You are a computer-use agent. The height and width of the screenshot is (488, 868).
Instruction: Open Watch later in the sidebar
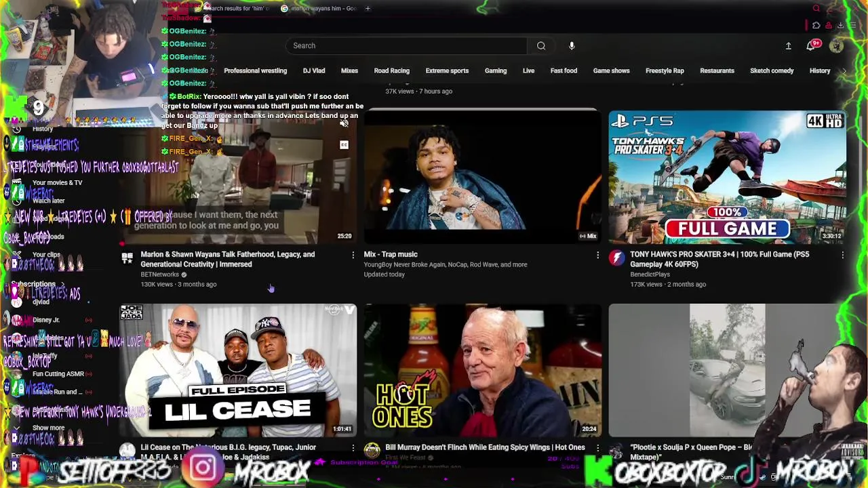tap(48, 201)
